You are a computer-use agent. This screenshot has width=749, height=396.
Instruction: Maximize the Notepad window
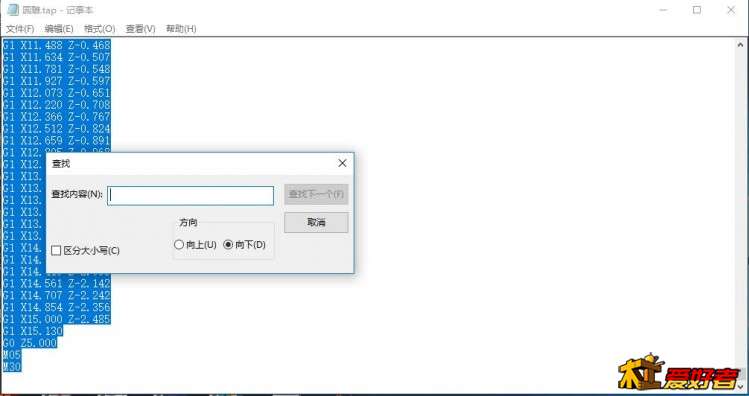tap(697, 10)
